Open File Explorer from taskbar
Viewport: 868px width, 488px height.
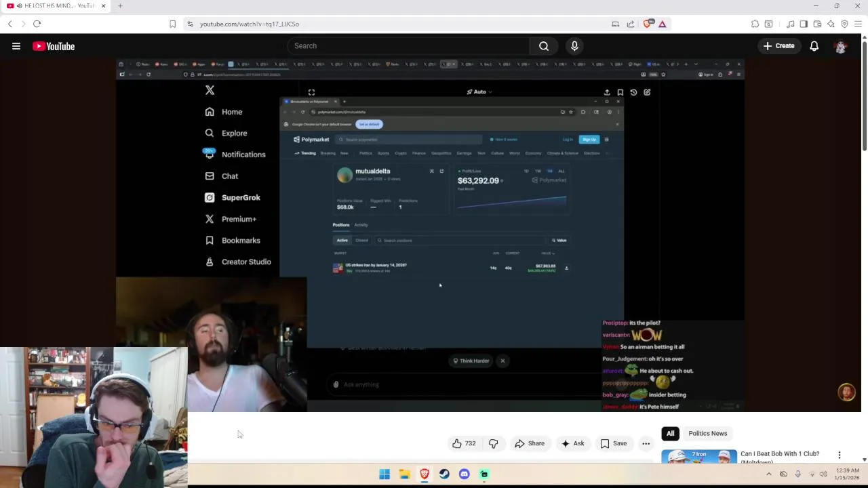click(x=404, y=474)
